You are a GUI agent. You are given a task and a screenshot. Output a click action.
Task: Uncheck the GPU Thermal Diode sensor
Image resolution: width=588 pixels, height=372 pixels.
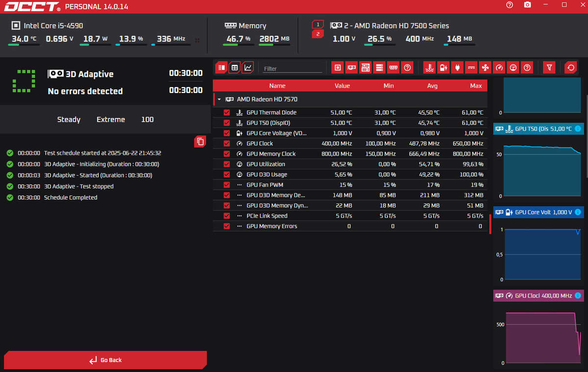coord(226,112)
